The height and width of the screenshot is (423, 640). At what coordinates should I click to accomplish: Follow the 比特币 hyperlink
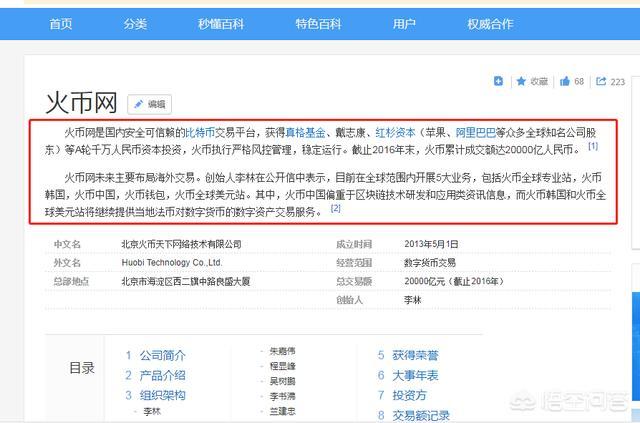(x=200, y=132)
